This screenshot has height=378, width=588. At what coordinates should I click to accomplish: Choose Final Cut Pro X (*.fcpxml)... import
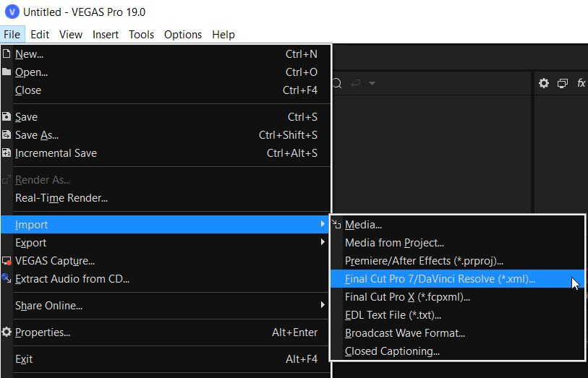click(458, 297)
